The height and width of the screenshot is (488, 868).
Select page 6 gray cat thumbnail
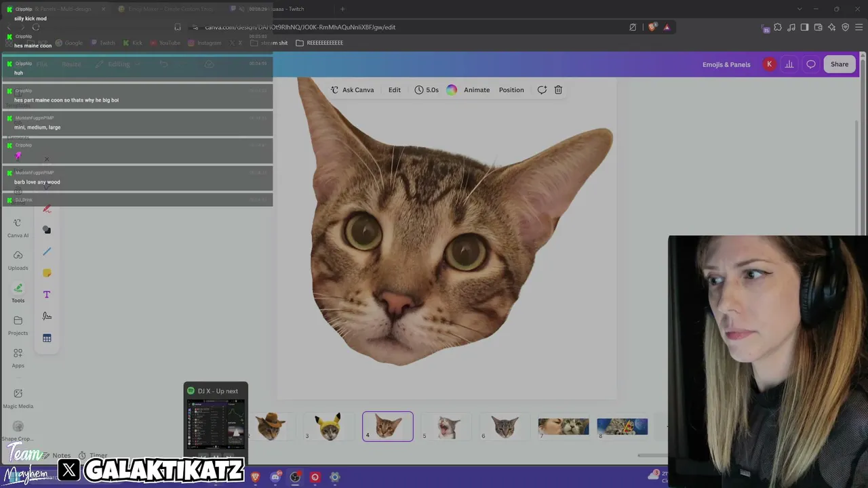click(505, 426)
